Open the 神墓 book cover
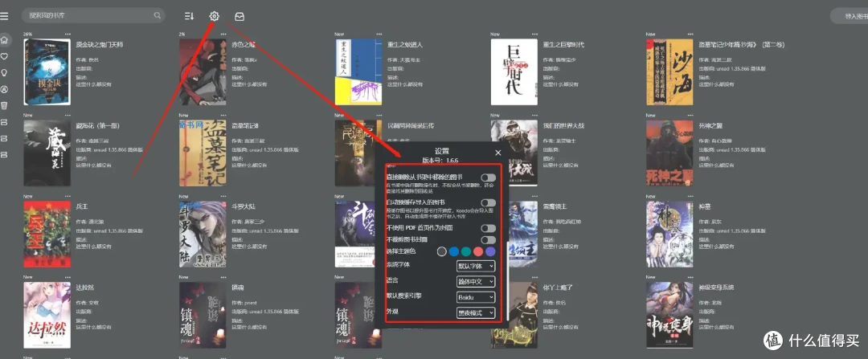Screen dimensions: 868x359 pyautogui.click(x=669, y=234)
